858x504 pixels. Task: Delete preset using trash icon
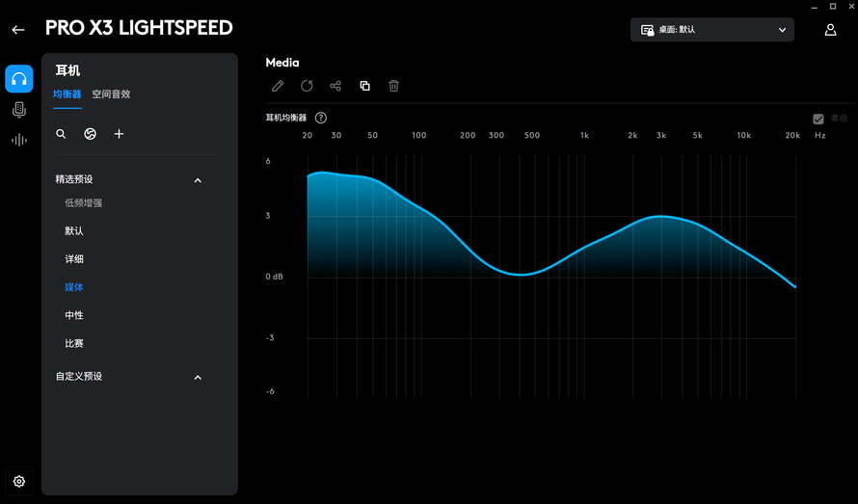394,86
